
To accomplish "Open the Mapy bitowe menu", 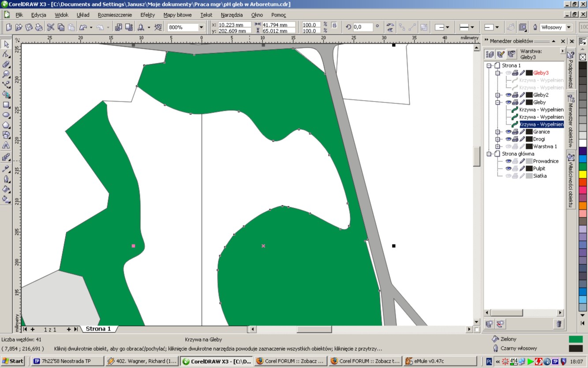I will (177, 15).
